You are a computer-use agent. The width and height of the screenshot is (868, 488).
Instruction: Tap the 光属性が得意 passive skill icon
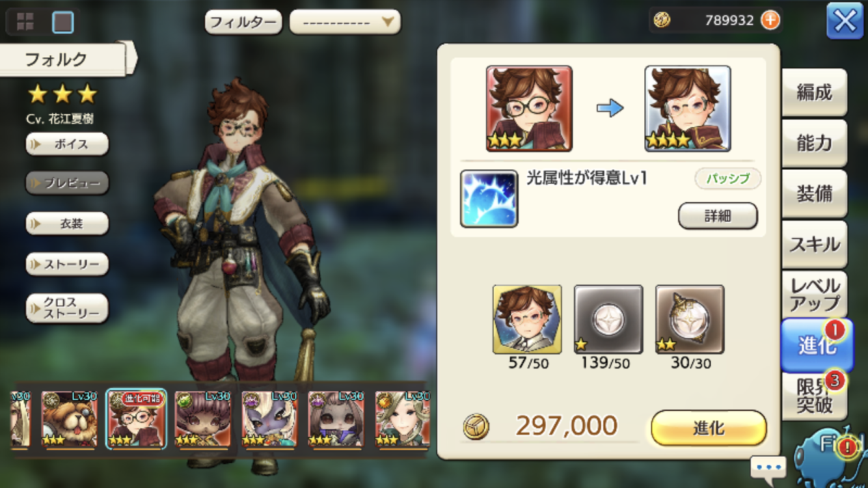pyautogui.click(x=489, y=199)
